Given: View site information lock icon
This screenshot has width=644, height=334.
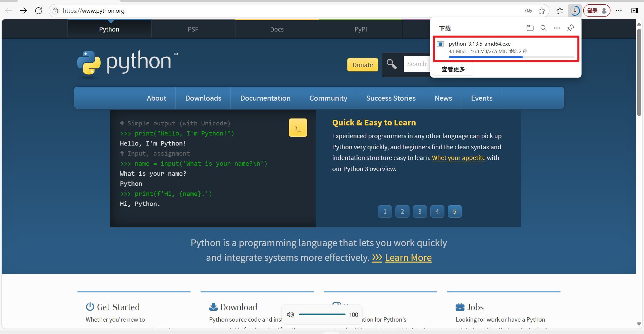Looking at the screenshot, I should point(55,11).
